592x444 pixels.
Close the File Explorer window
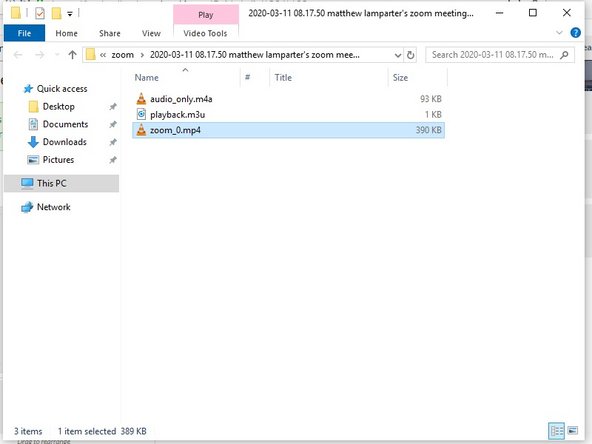(x=567, y=13)
